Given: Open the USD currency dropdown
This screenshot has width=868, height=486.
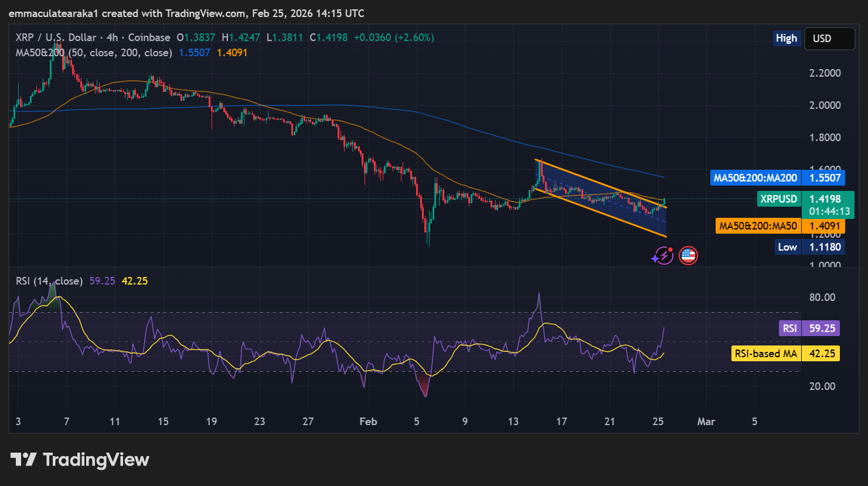Looking at the screenshot, I should 829,39.
